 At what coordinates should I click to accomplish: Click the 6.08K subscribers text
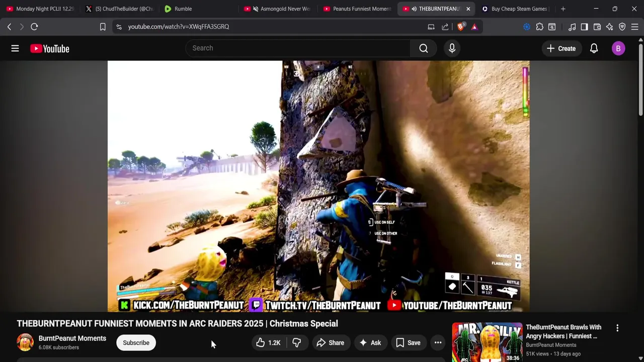pos(59,347)
